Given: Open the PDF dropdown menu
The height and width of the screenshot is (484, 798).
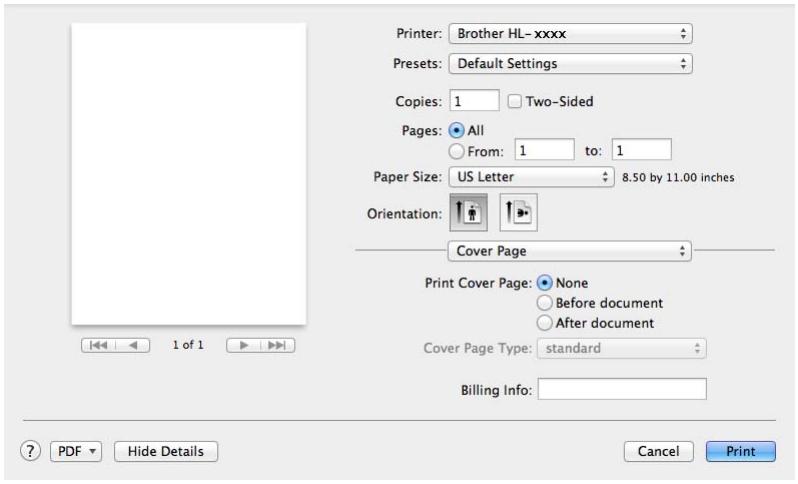Looking at the screenshot, I should coord(76,451).
